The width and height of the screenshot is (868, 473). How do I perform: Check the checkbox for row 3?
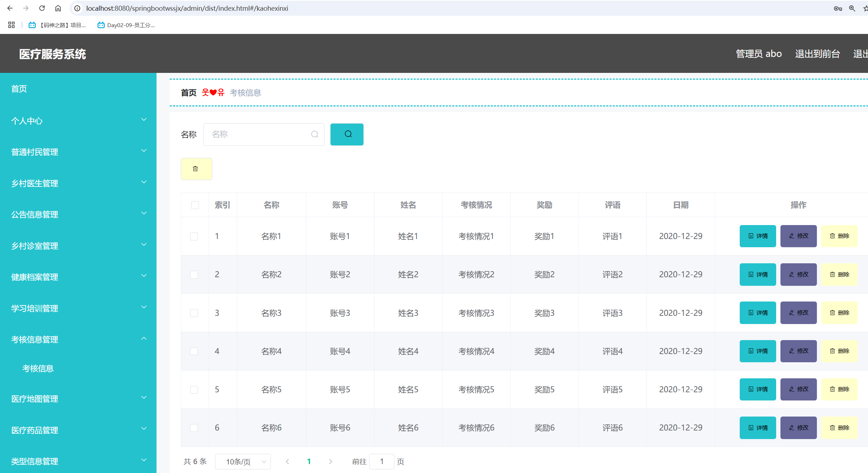(194, 313)
